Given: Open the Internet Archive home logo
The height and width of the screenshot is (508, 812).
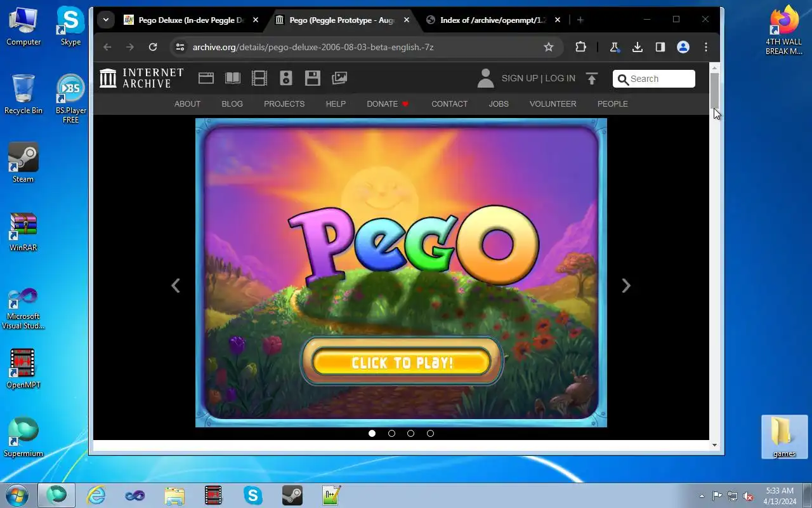Looking at the screenshot, I should (x=141, y=78).
